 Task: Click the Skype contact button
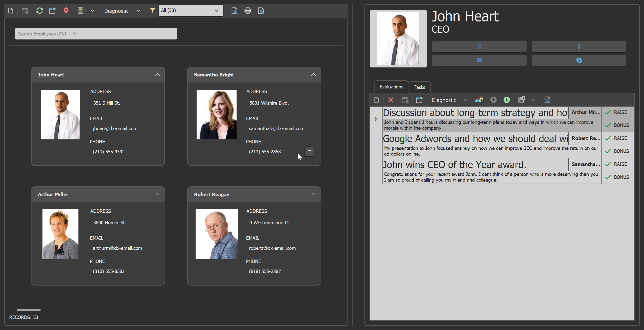coord(579,60)
